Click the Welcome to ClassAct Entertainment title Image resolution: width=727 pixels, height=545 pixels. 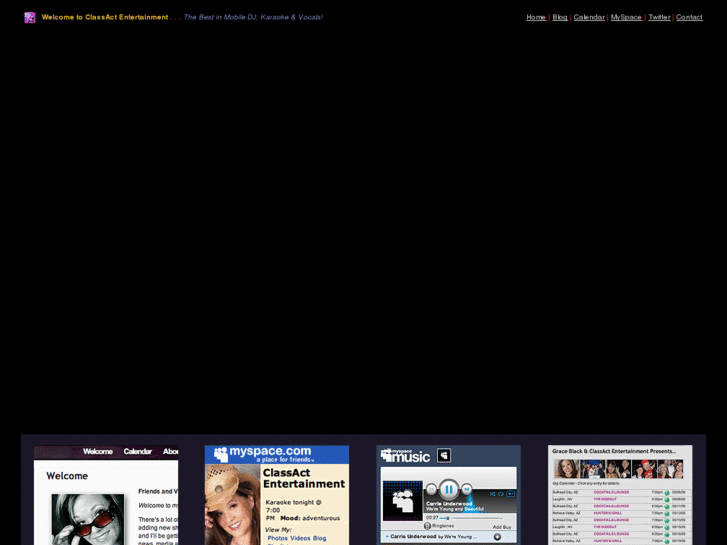point(105,17)
